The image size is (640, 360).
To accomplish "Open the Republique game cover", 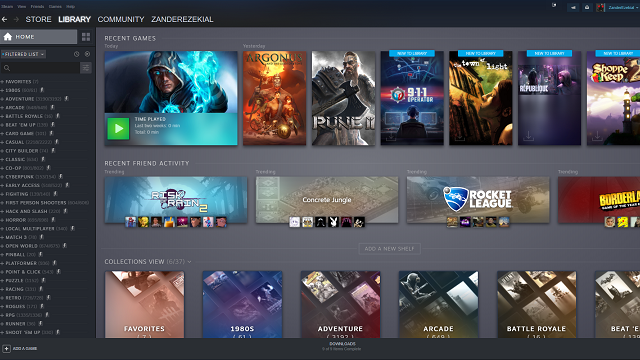I will [549, 98].
